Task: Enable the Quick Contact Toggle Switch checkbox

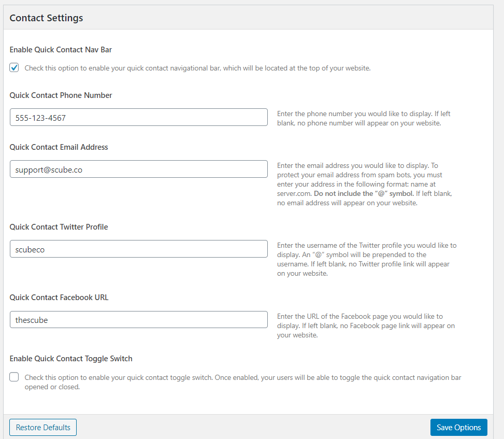Action: click(x=14, y=377)
